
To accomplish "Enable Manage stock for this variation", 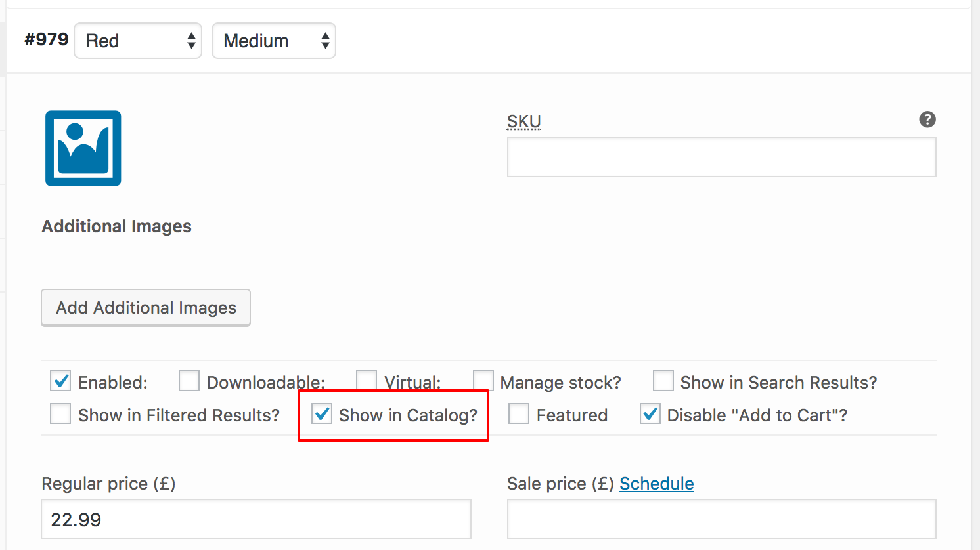I will click(483, 380).
